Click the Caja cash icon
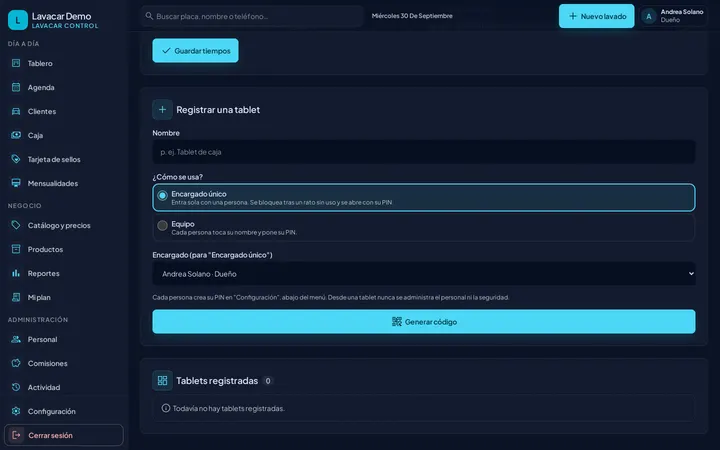The width and height of the screenshot is (720, 450). (x=16, y=135)
